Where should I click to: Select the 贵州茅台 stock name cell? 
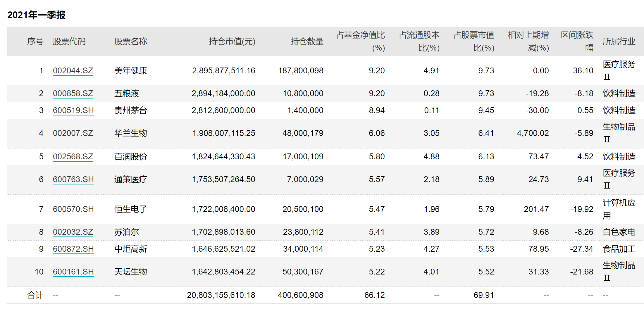(x=130, y=110)
